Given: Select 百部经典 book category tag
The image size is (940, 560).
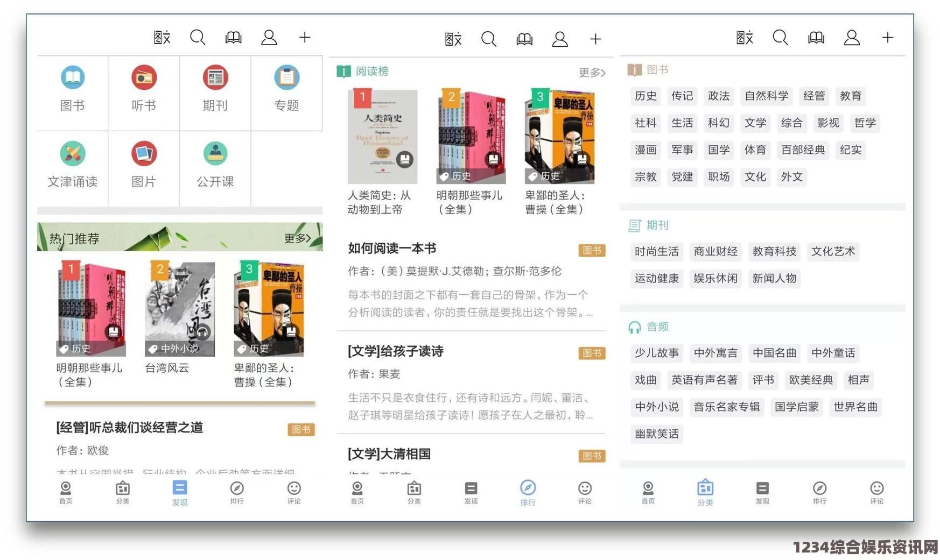Looking at the screenshot, I should (x=803, y=150).
